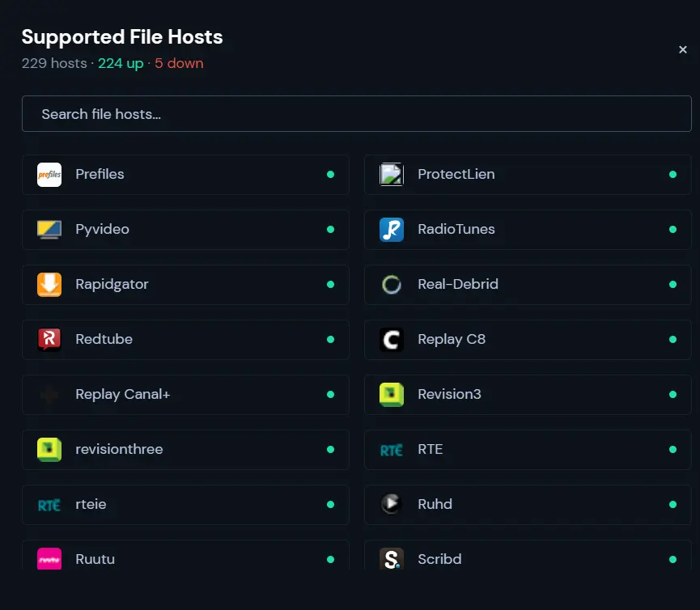Click the Ruutu pink icon
Screen dimensions: 700x610
click(x=49, y=559)
